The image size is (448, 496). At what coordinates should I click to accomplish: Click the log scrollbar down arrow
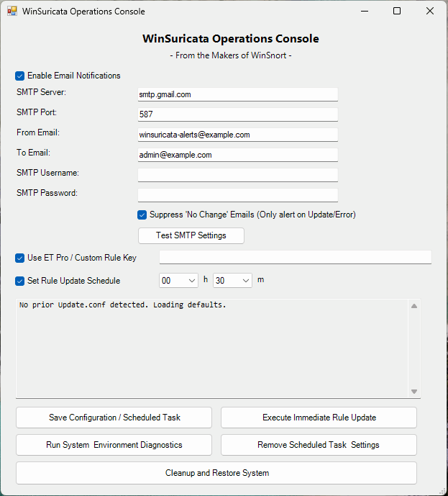(x=414, y=392)
